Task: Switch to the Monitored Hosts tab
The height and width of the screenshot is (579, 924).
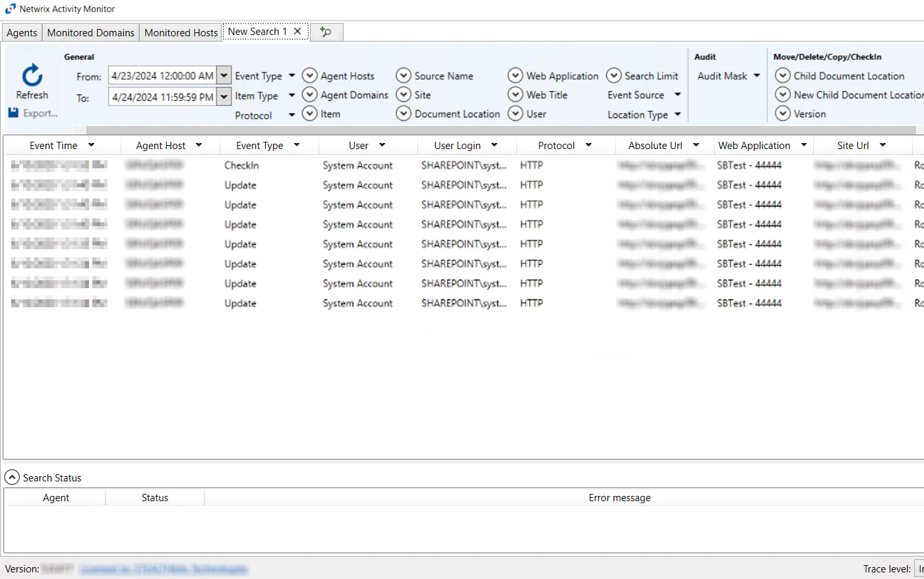Action: point(181,32)
